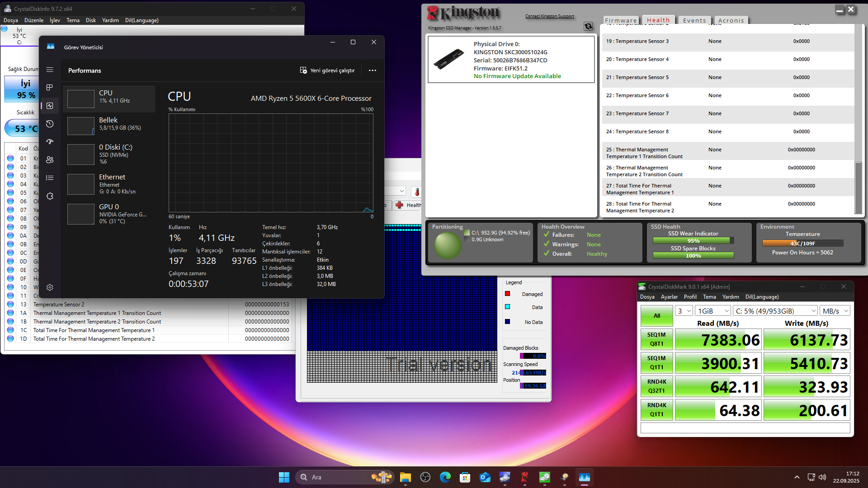Switch to the Firmware tab in Kingston SSD Manager
868x488 pixels.
click(x=621, y=20)
